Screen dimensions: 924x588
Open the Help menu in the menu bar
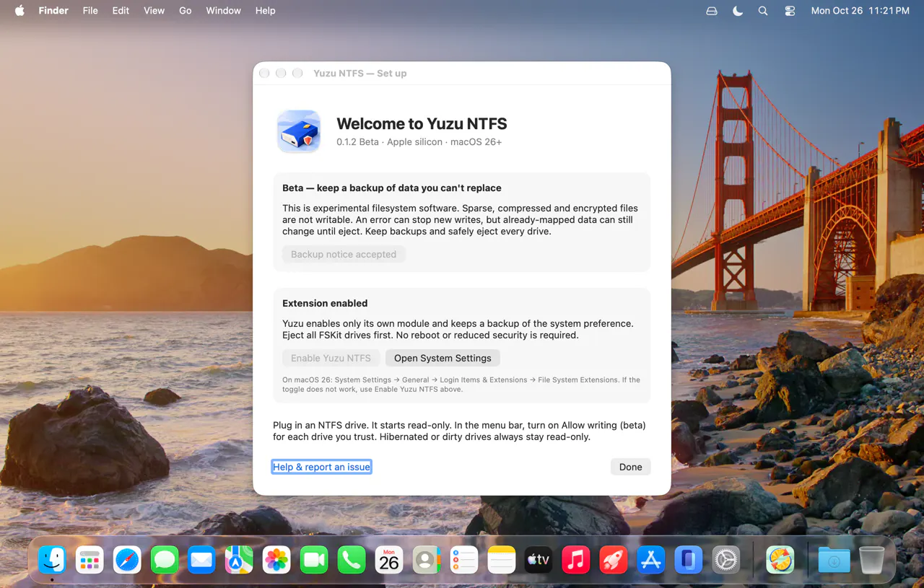[x=265, y=11]
